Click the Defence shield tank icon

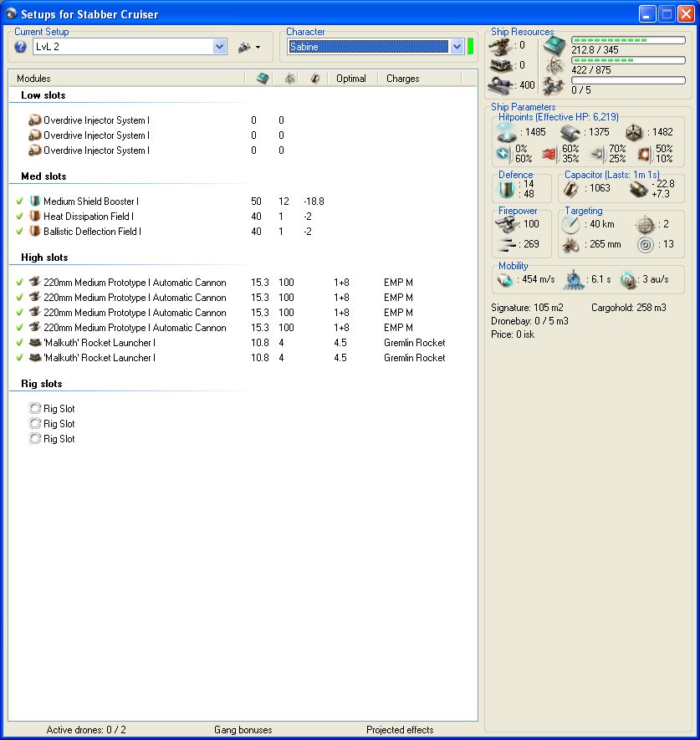tap(506, 189)
